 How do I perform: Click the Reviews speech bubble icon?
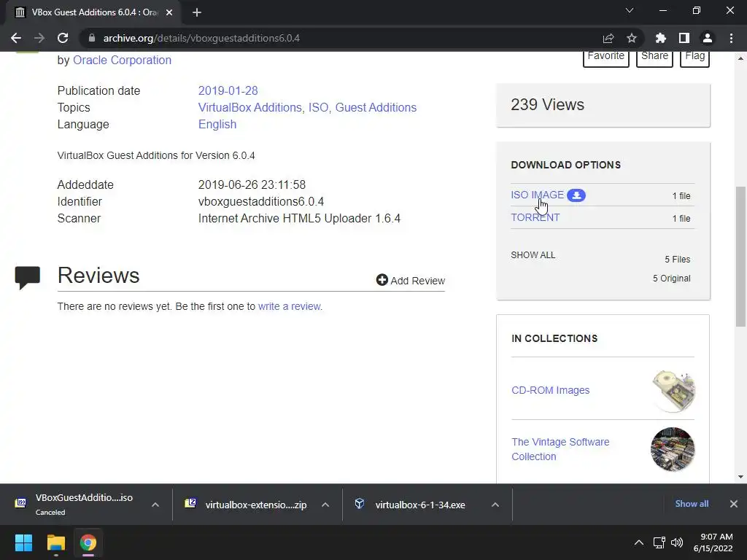(x=28, y=278)
